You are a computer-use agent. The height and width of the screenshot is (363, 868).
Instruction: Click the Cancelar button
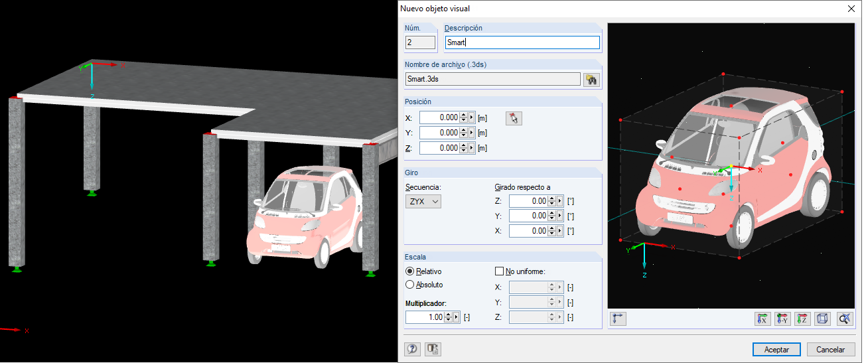pyautogui.click(x=831, y=350)
